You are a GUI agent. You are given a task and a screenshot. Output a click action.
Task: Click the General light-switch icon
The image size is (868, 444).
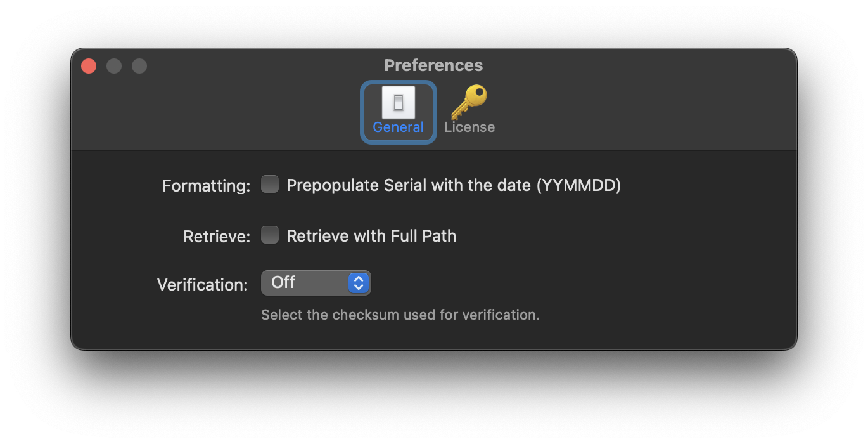click(399, 103)
